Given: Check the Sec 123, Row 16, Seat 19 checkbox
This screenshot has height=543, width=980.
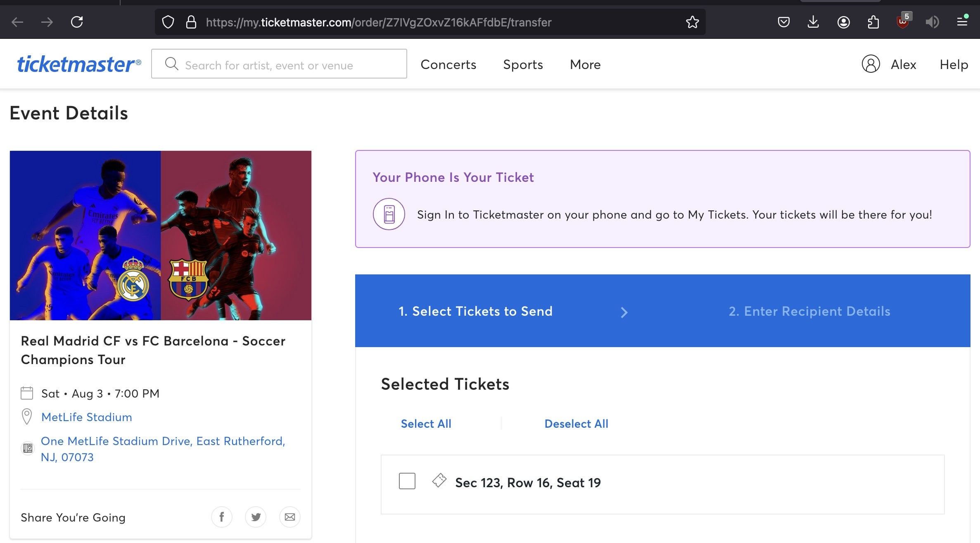Looking at the screenshot, I should pyautogui.click(x=407, y=481).
